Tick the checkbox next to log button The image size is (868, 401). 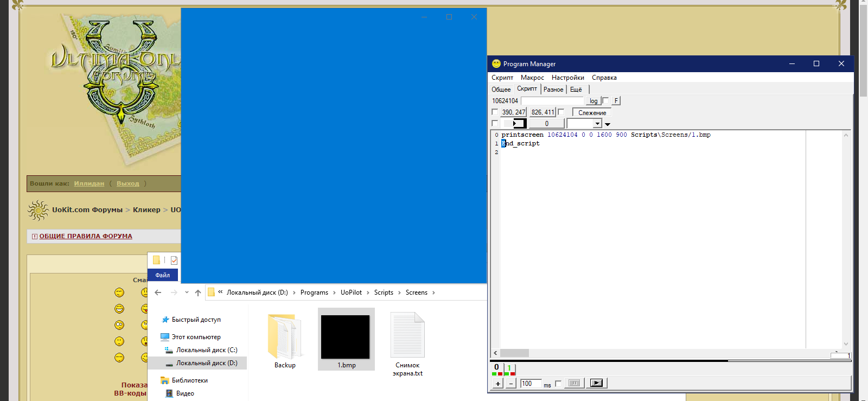point(605,101)
